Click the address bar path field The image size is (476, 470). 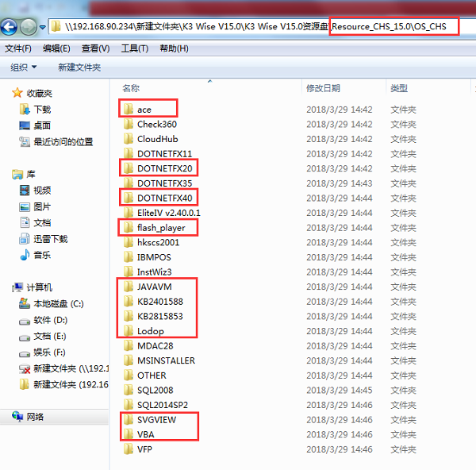(238, 27)
